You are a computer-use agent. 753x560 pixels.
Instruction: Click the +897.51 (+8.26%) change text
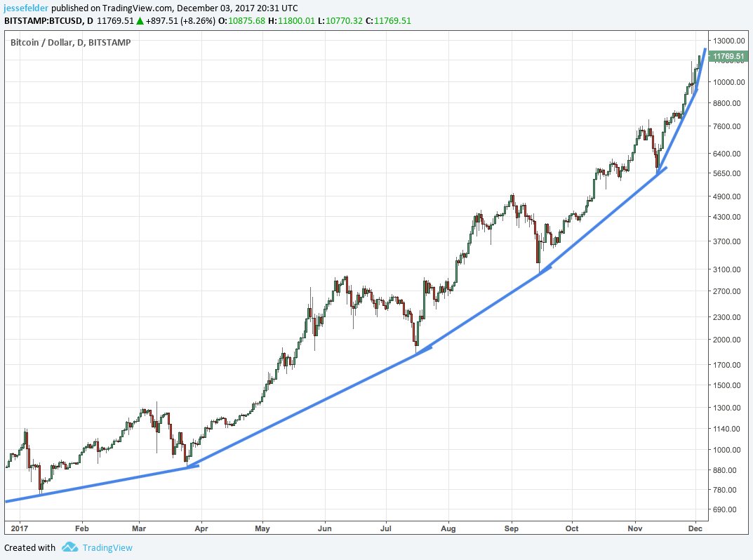click(x=180, y=20)
